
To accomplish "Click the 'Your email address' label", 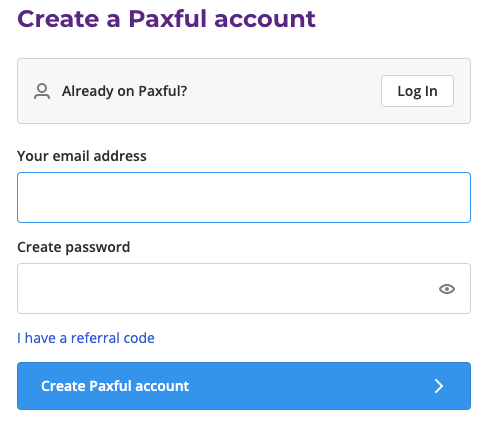I will click(82, 156).
